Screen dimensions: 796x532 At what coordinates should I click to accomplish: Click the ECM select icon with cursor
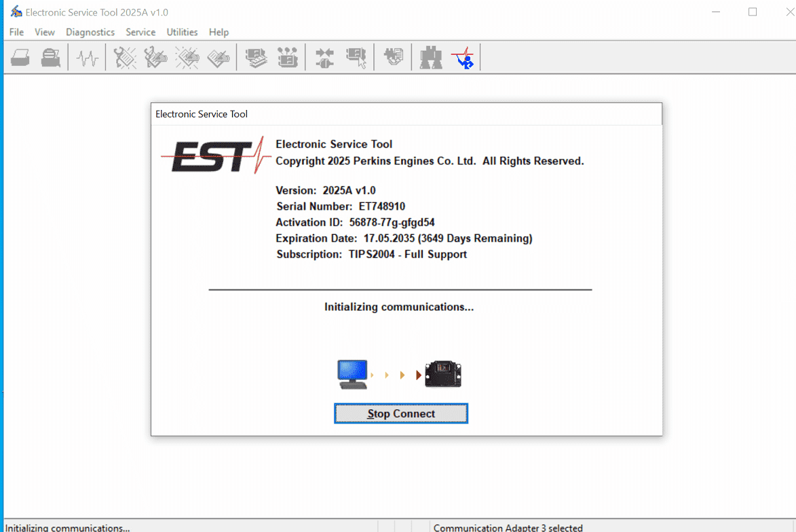(356, 58)
